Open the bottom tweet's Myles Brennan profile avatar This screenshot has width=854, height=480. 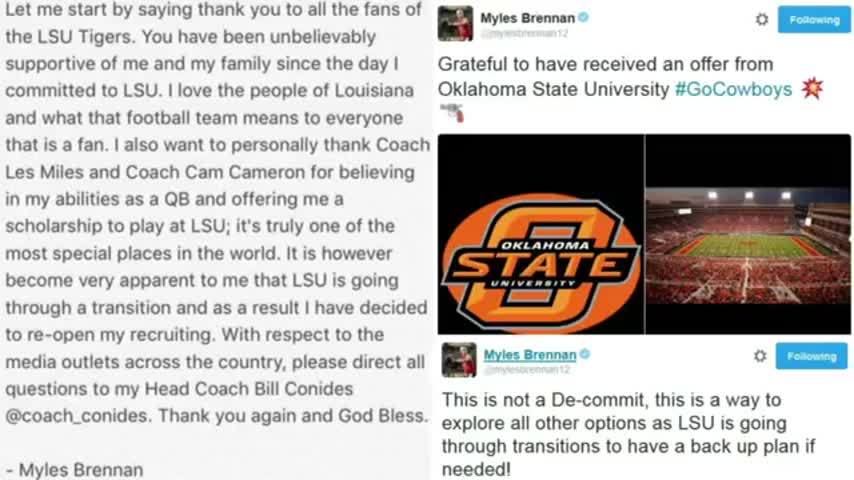coord(459,360)
